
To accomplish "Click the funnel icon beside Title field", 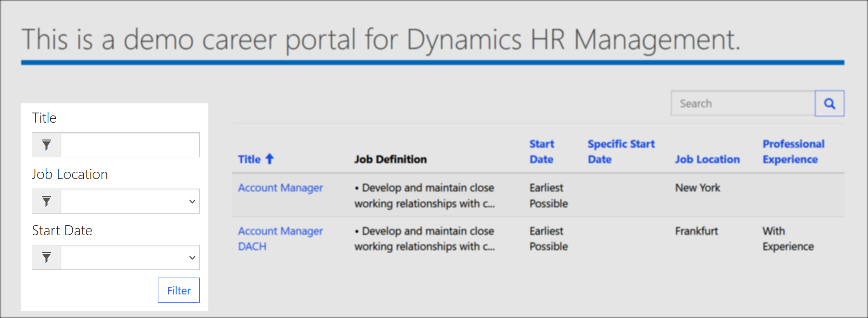I will click(46, 145).
